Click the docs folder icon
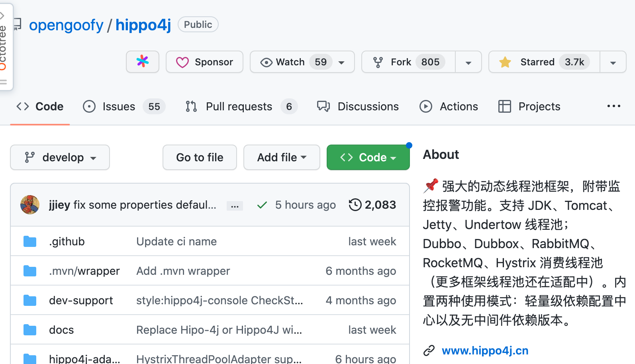 pyautogui.click(x=30, y=330)
